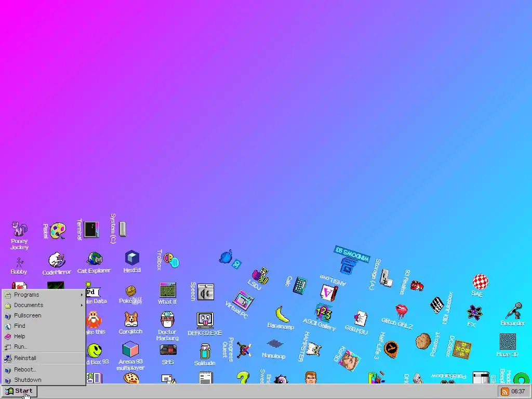Open the WINDOWS 93 icon
This screenshot has height=399, width=532.
[x=350, y=265]
